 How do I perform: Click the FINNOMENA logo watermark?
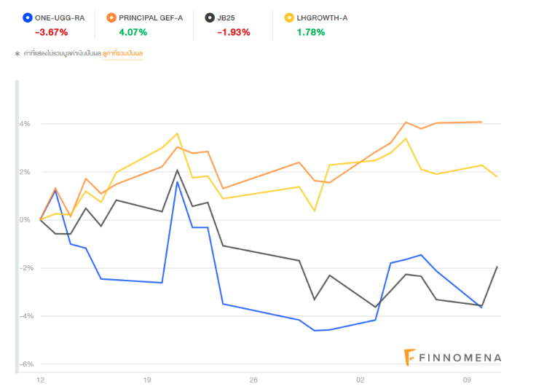tap(452, 357)
